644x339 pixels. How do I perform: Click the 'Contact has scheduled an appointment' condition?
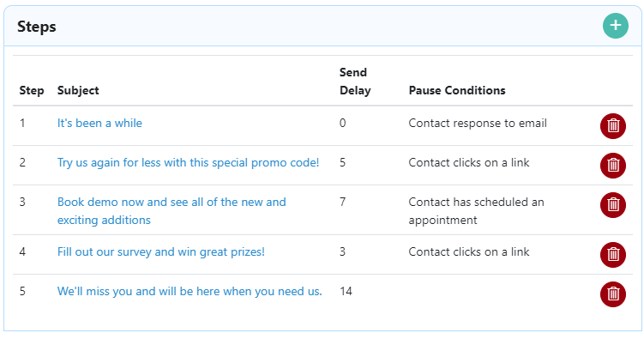(477, 211)
